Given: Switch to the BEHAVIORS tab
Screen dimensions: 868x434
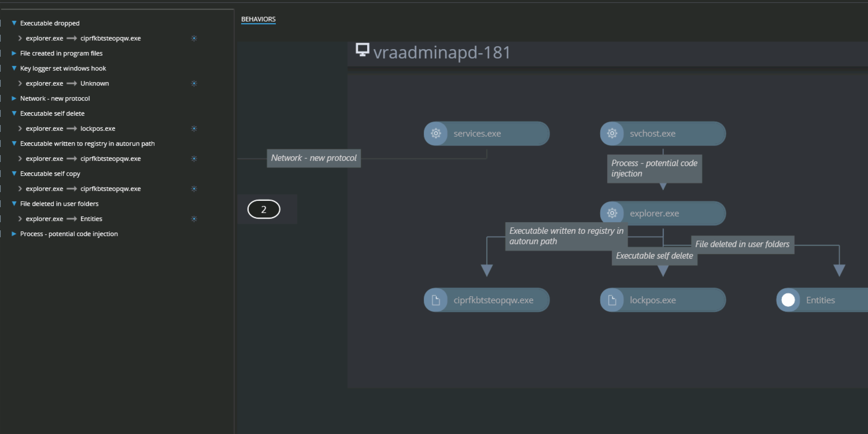Looking at the screenshot, I should point(258,19).
